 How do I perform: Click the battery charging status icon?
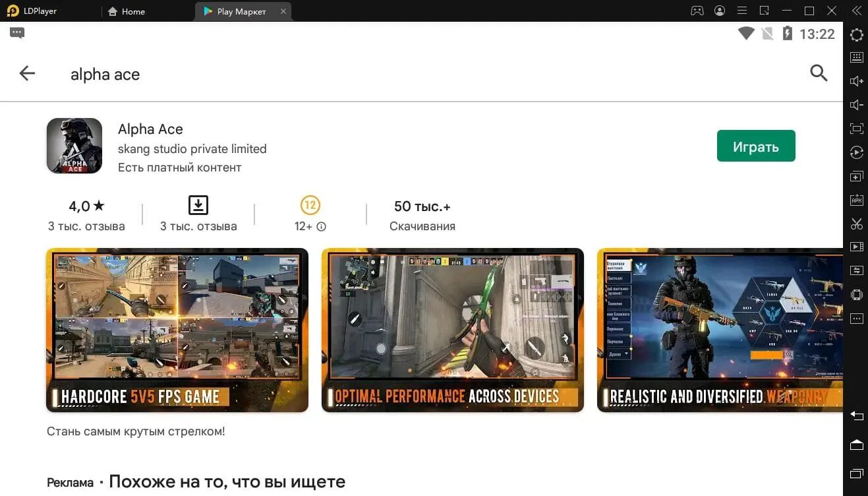point(787,34)
